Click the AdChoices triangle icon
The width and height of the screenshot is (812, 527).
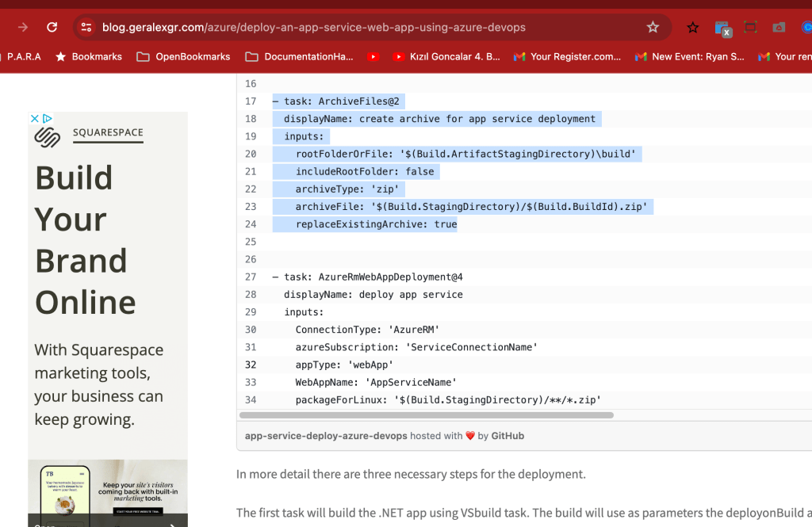[x=47, y=119]
